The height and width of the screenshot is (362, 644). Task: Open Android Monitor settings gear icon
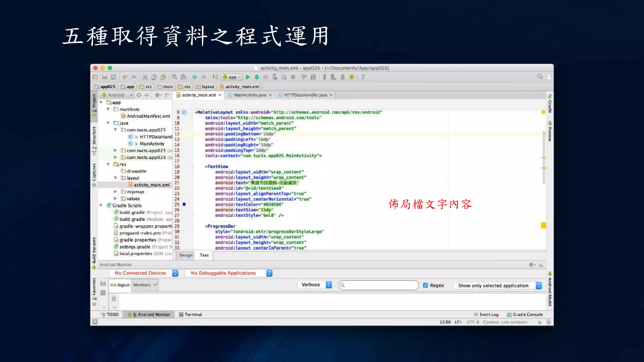click(x=531, y=265)
